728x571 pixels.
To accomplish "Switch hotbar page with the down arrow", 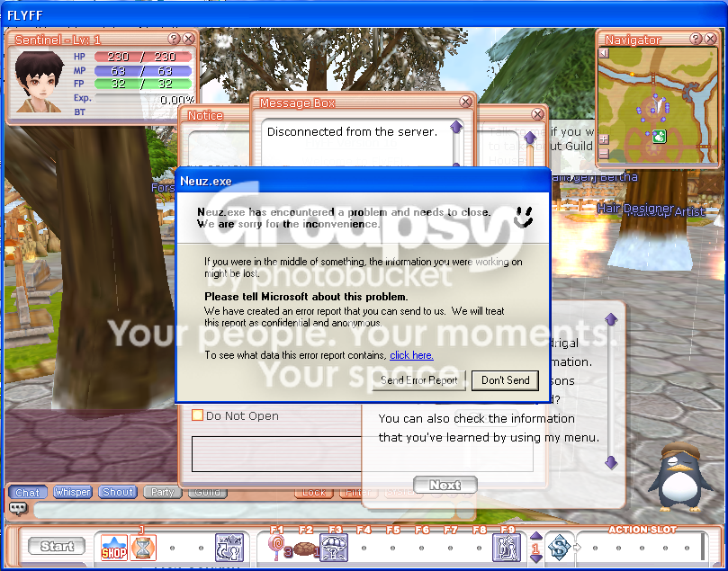I will [535, 558].
